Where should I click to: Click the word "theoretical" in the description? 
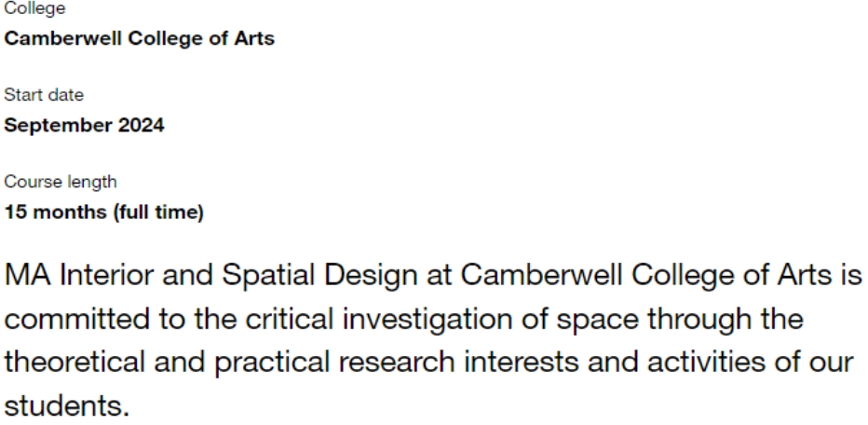pos(75,363)
